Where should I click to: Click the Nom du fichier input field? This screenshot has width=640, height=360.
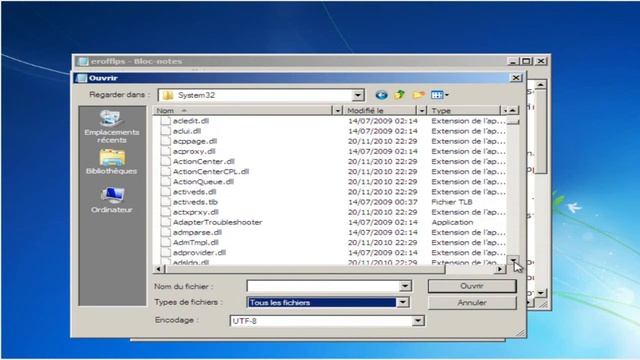click(323, 286)
